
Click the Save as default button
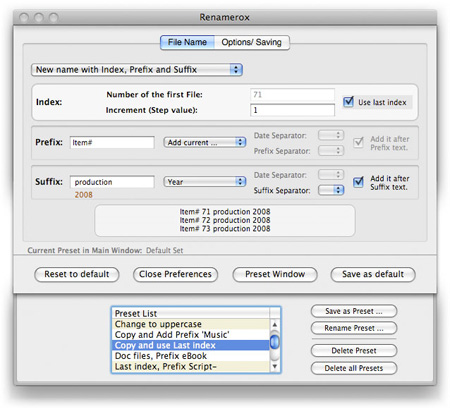tap(373, 274)
